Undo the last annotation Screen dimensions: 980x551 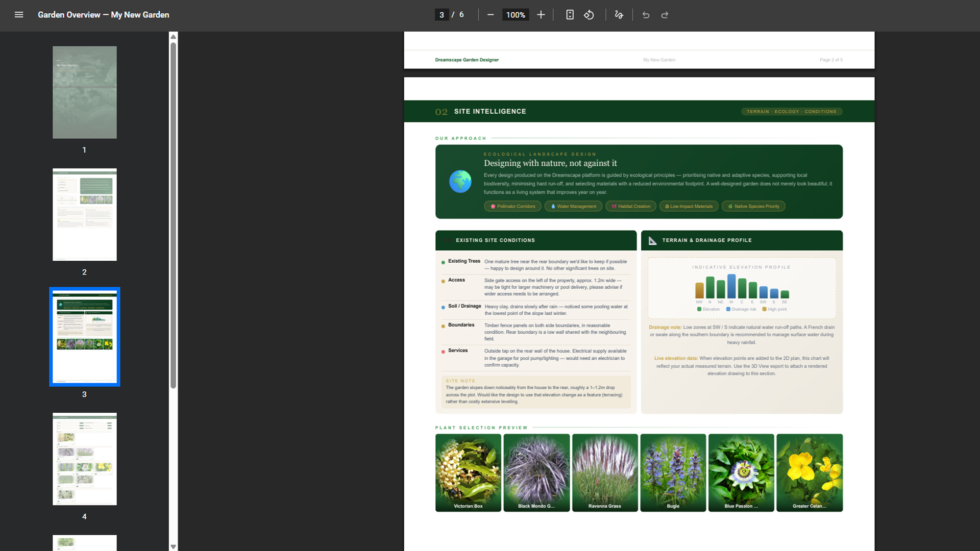[x=646, y=15]
